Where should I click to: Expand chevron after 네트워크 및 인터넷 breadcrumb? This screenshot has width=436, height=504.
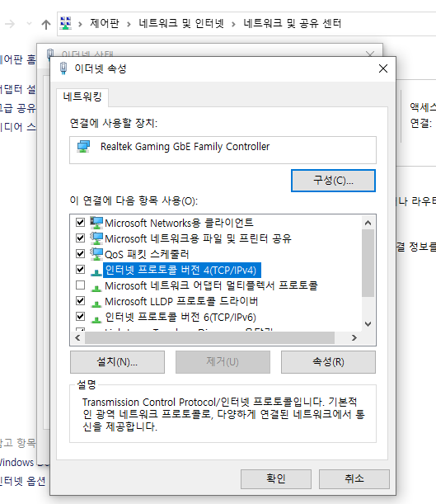click(233, 24)
